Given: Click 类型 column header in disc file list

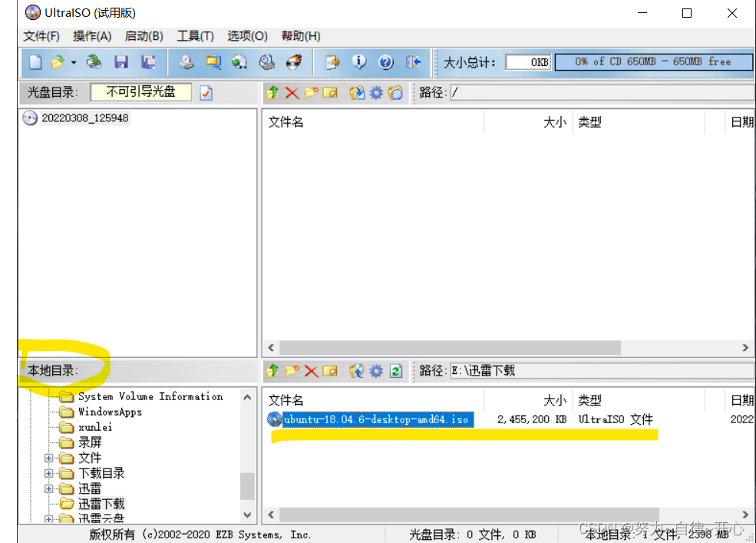Looking at the screenshot, I should (589, 122).
